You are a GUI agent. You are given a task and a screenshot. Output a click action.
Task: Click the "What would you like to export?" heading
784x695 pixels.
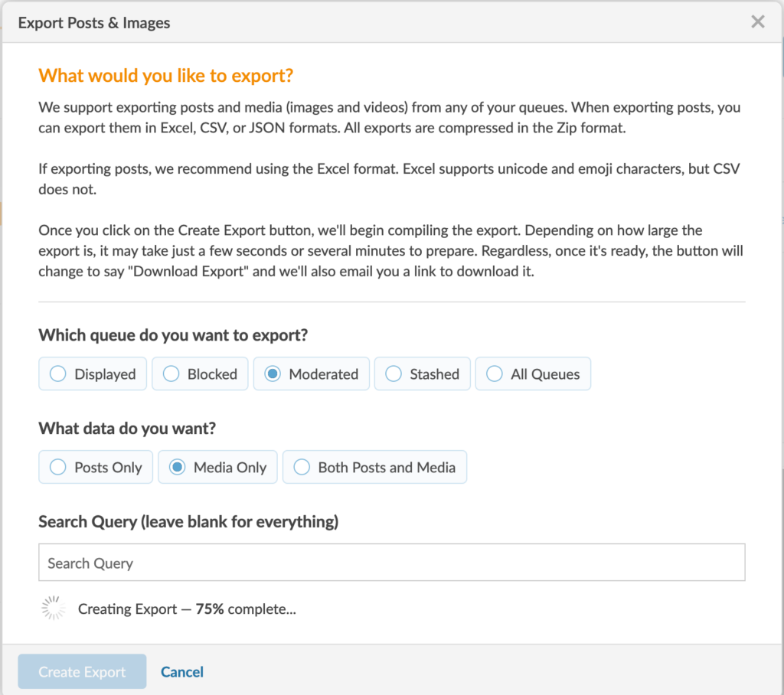165,76
